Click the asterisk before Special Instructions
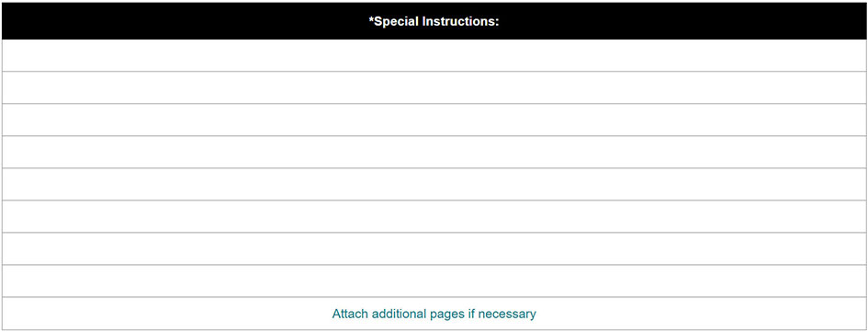The height and width of the screenshot is (332, 868). [371, 20]
